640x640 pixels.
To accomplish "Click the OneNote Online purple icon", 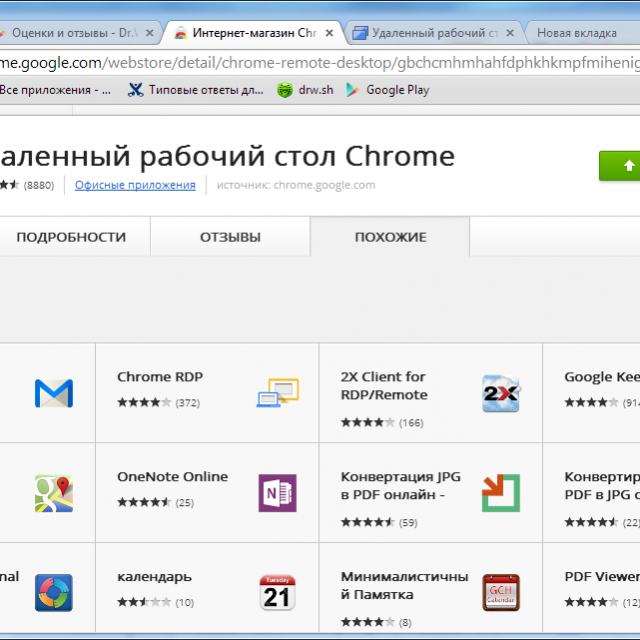I will (x=278, y=493).
